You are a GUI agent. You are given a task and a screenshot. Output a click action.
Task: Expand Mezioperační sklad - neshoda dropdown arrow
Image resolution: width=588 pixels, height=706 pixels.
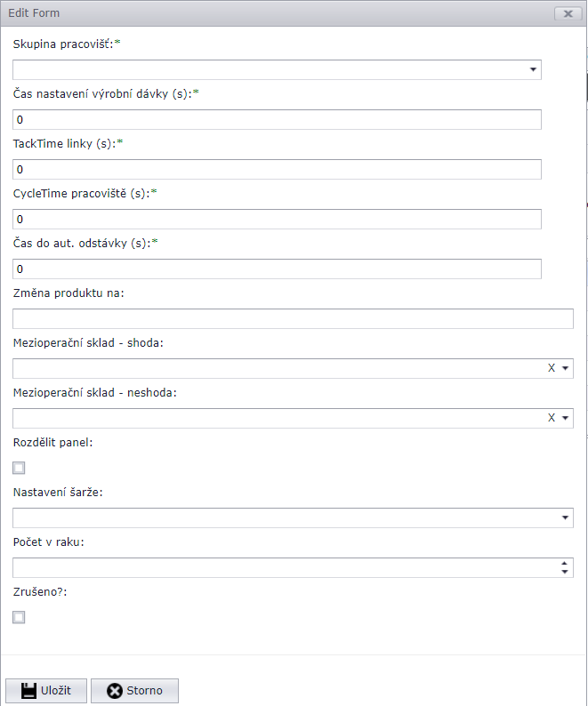coord(565,418)
